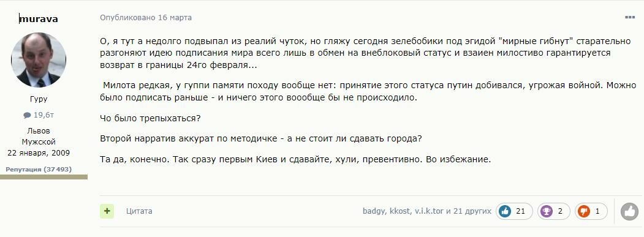Click the Цитата quote button
644x237 pixels.
point(139,211)
